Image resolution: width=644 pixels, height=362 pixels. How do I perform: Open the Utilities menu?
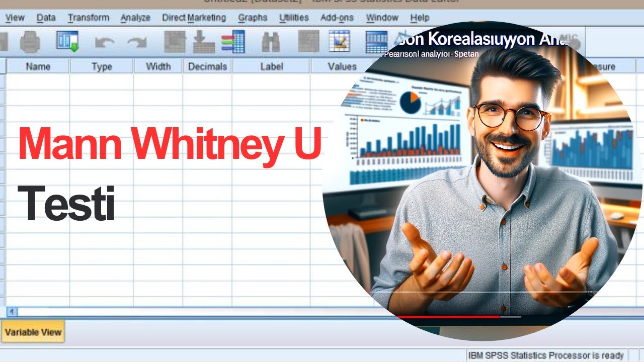coord(294,18)
